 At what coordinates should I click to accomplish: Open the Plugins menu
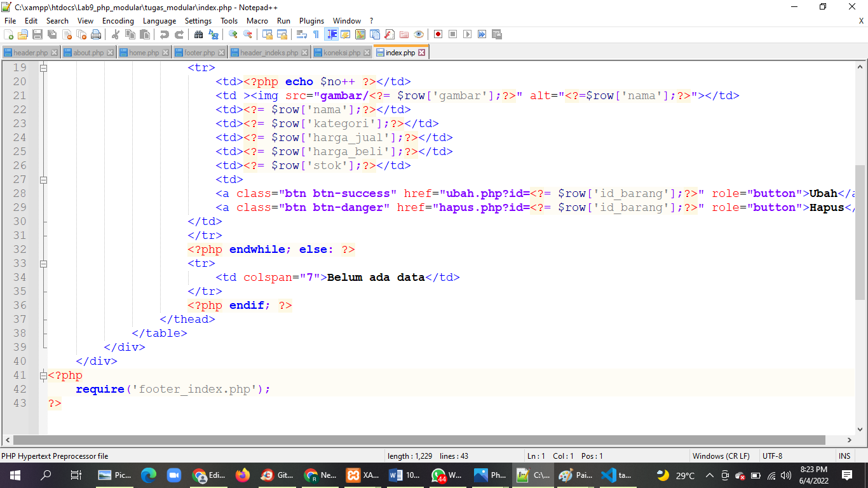point(311,21)
